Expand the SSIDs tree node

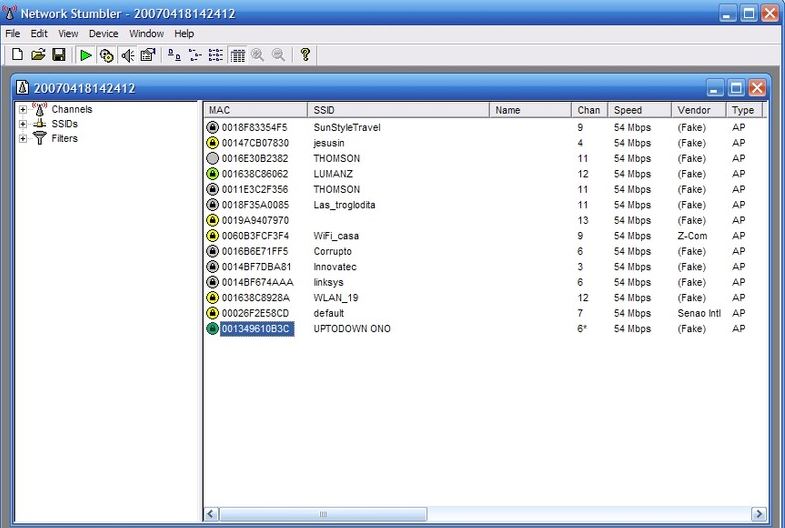pyautogui.click(x=23, y=124)
